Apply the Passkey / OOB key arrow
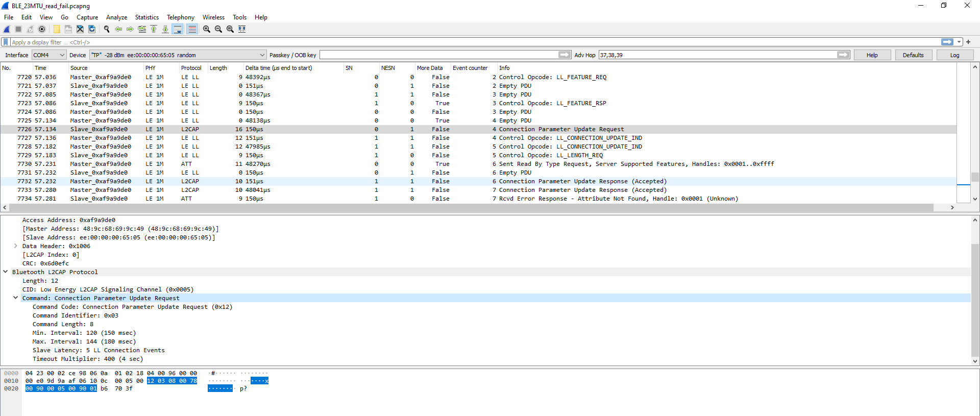 [x=565, y=55]
